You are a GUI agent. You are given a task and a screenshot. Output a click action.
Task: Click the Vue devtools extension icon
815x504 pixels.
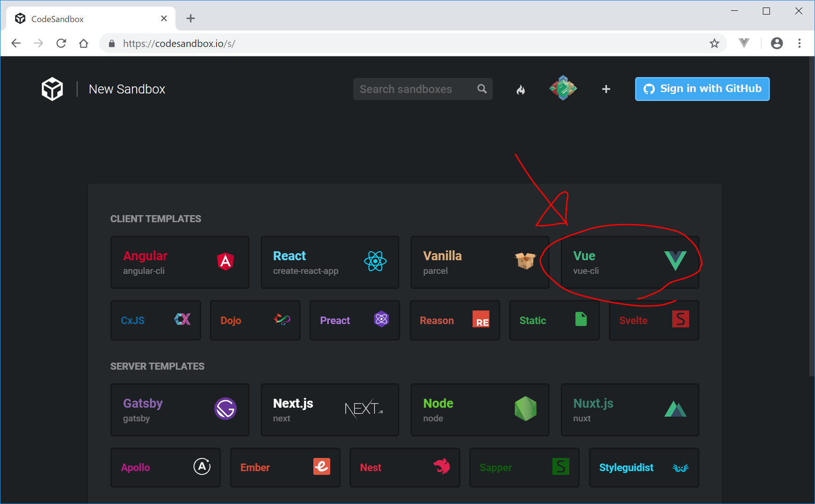pyautogui.click(x=744, y=43)
